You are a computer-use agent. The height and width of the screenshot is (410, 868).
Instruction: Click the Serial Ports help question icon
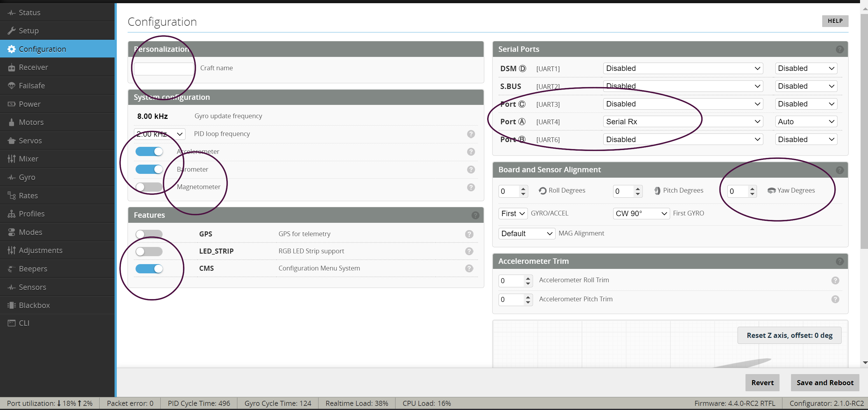[839, 50]
